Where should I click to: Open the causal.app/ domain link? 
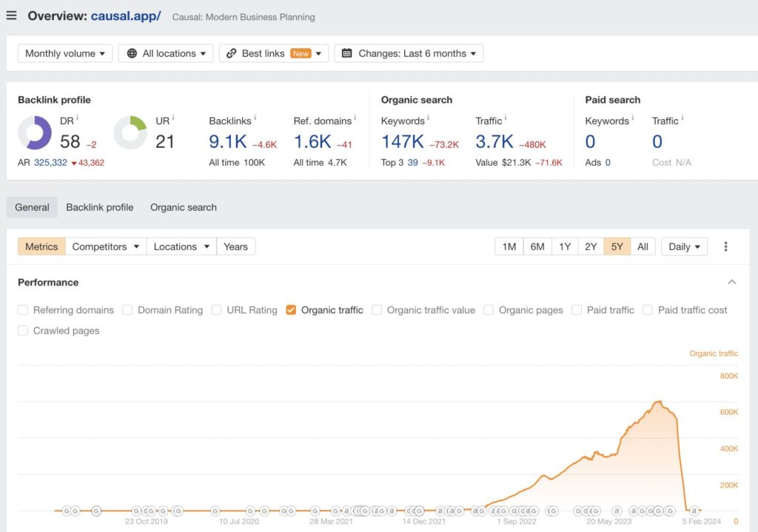pos(126,16)
